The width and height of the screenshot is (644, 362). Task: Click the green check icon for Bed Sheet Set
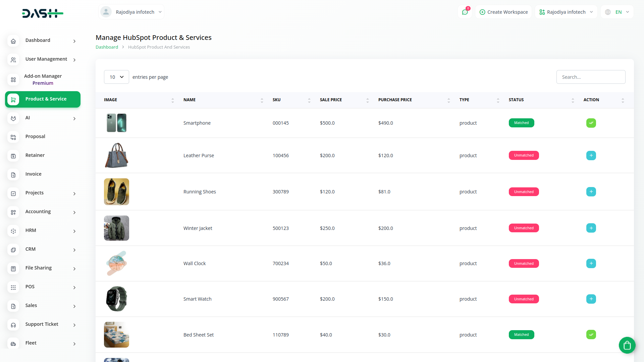pos(591,335)
